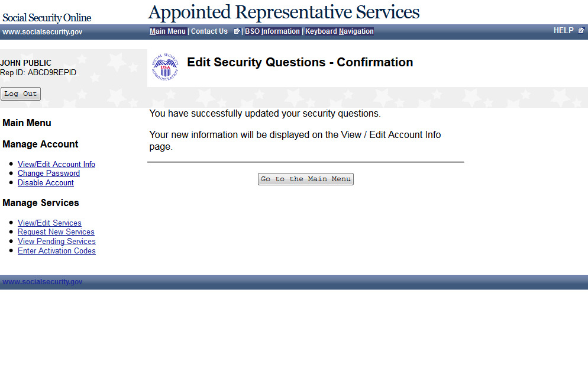The image size is (588, 379).
Task: Click the Social Security Administration seal logo
Action: pyautogui.click(x=165, y=67)
